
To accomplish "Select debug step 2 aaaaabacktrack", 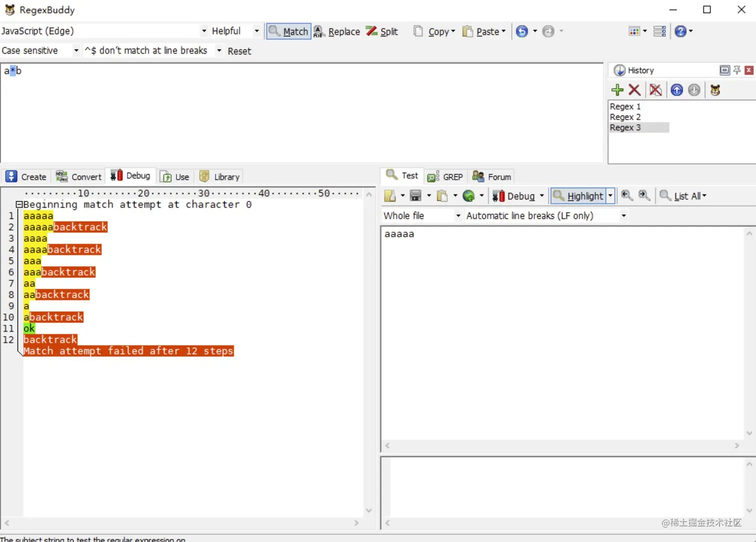I will point(65,227).
